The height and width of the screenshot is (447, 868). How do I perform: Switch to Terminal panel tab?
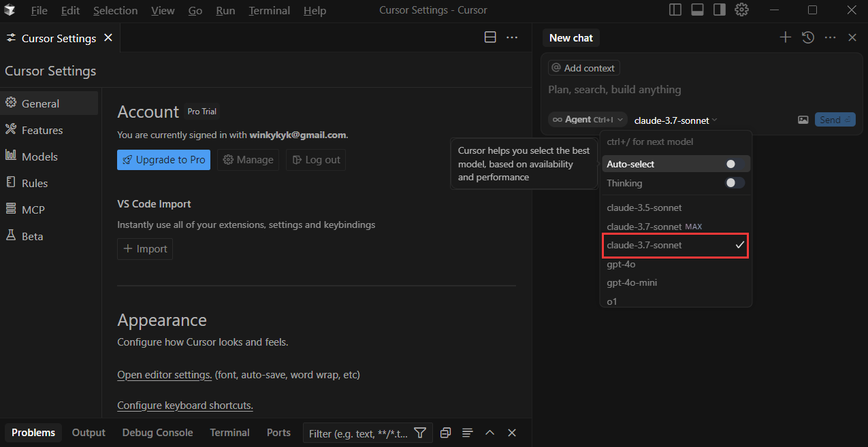(x=229, y=433)
